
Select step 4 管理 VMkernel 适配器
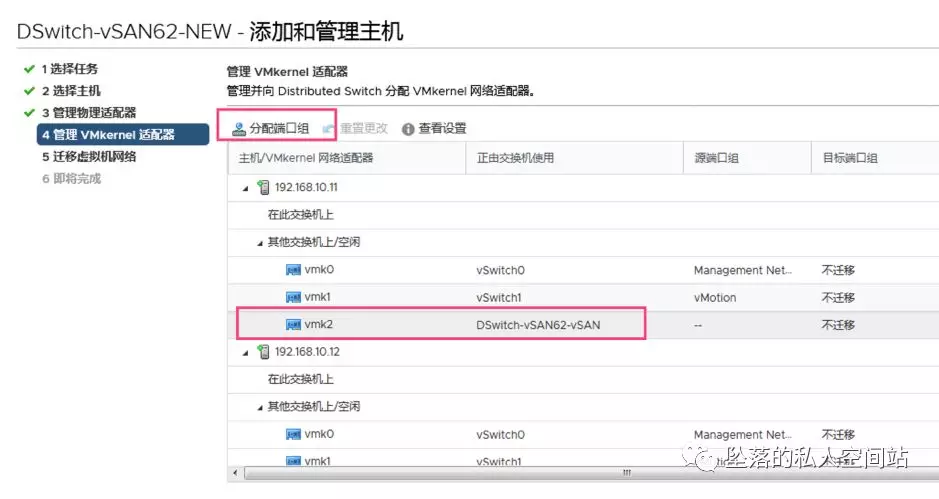point(123,134)
